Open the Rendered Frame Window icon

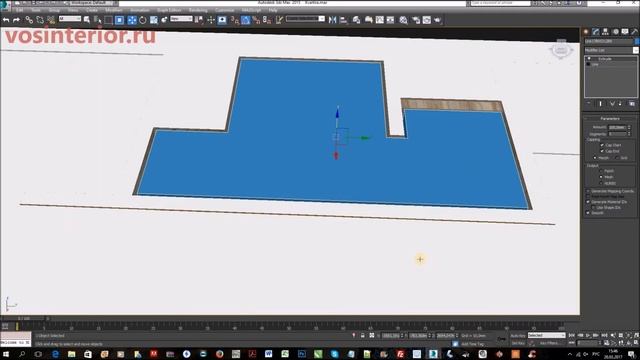coord(427,20)
